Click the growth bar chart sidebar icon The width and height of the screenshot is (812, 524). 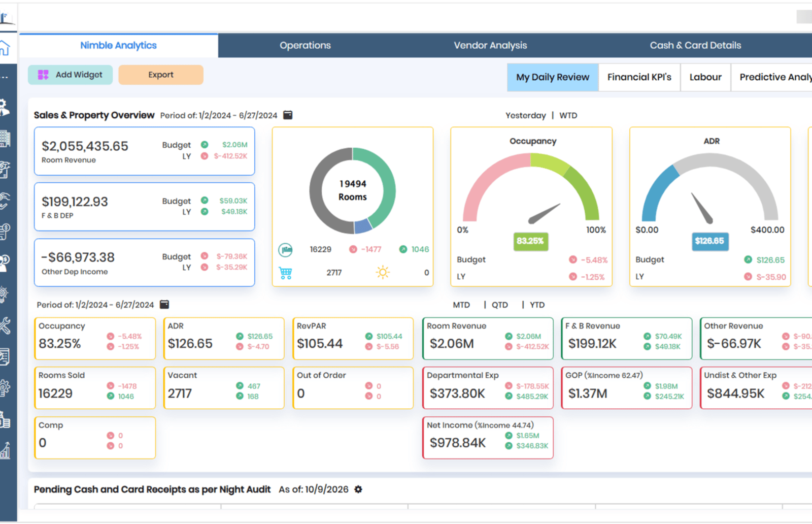click(x=5, y=450)
